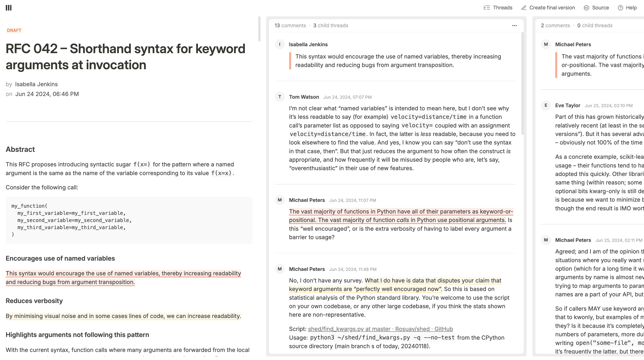The height and width of the screenshot is (360, 644).
Task: Open the Source license icon
Action: [x=587, y=8]
